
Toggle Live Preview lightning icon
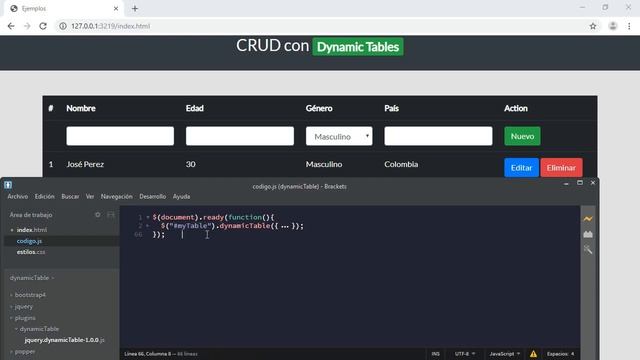point(588,219)
